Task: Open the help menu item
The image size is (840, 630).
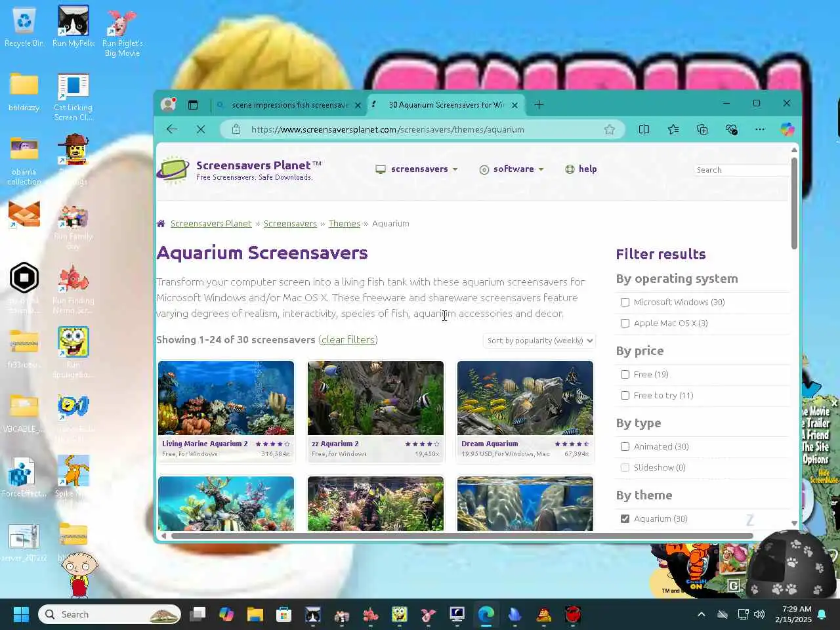Action: pos(581,169)
